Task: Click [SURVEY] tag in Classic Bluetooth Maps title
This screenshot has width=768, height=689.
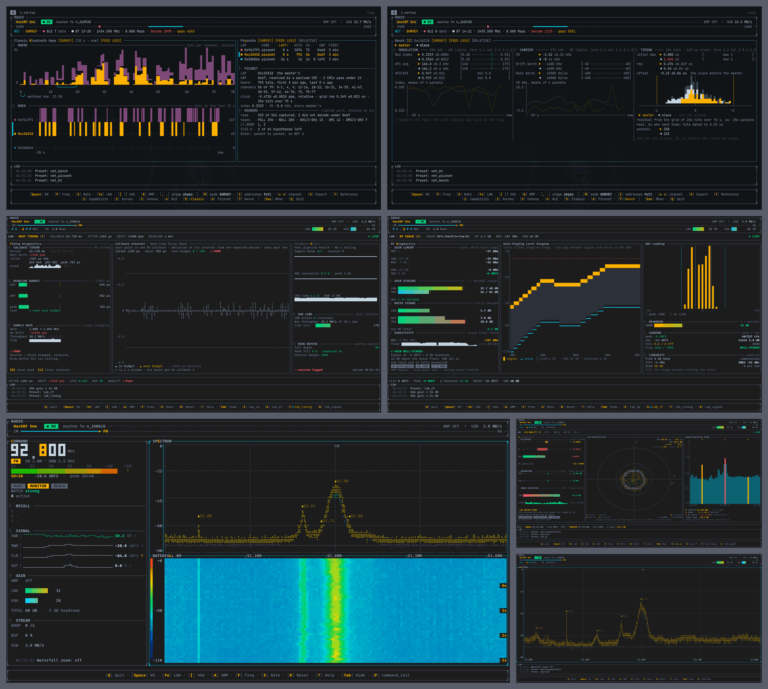Action: pos(66,41)
